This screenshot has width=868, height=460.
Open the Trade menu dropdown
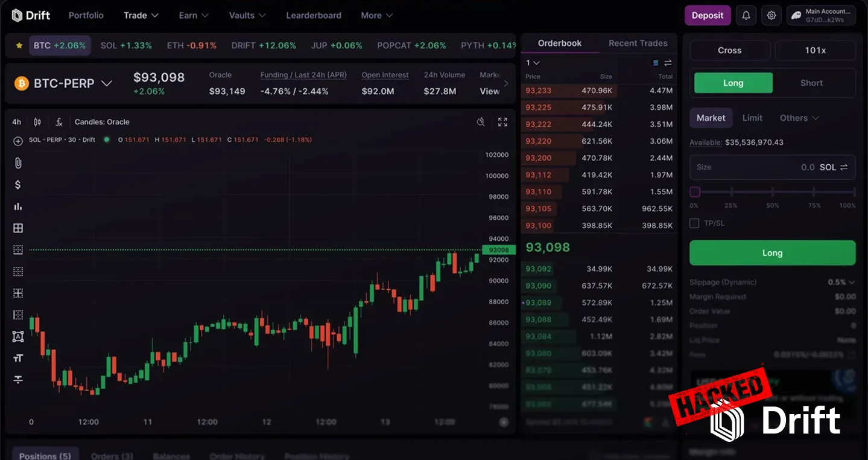pyautogui.click(x=141, y=16)
